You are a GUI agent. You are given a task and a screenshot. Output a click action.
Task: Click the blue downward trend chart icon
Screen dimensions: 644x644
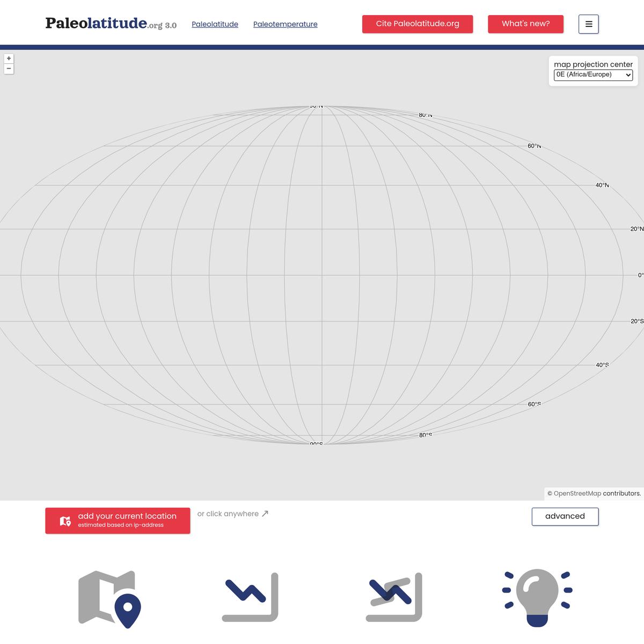click(250, 597)
